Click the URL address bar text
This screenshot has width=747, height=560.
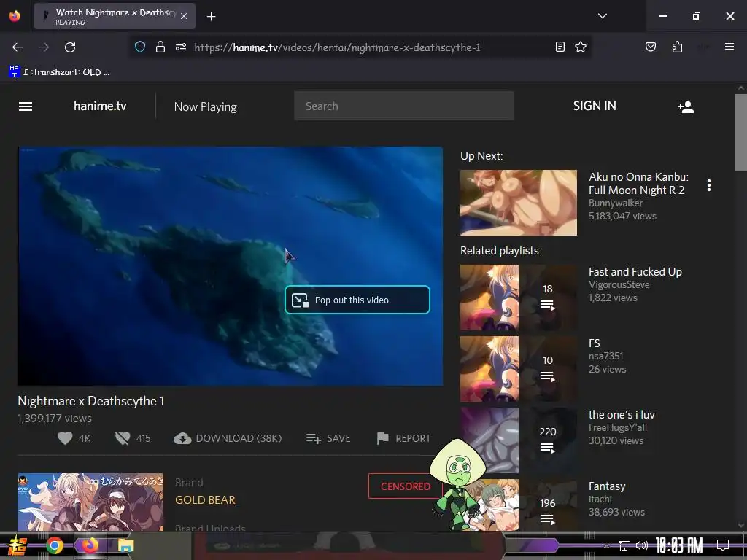point(337,47)
